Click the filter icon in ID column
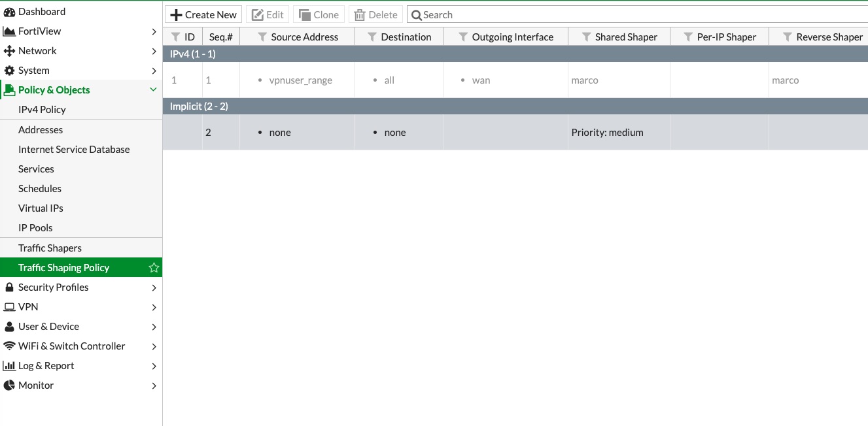This screenshot has height=426, width=868. (x=175, y=37)
